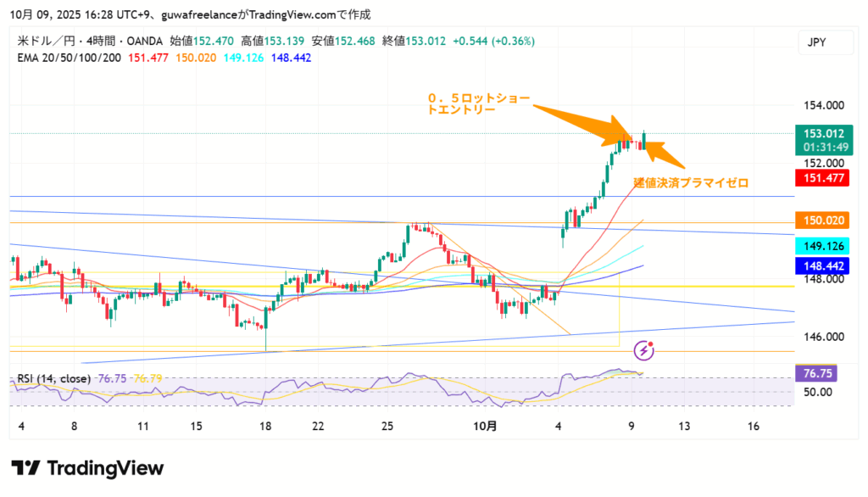The image size is (868, 497).
Task: Click the 建値決済プラマイゼロ annotation text
Action: (x=690, y=182)
